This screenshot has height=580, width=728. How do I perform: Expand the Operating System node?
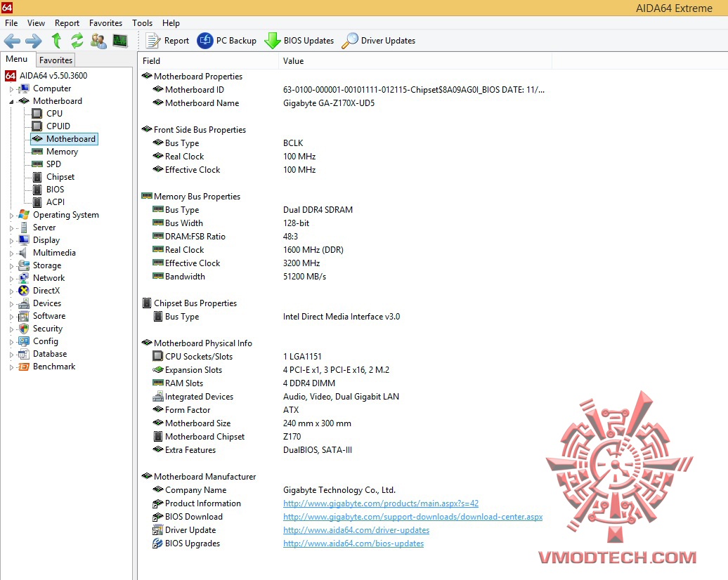click(x=12, y=216)
